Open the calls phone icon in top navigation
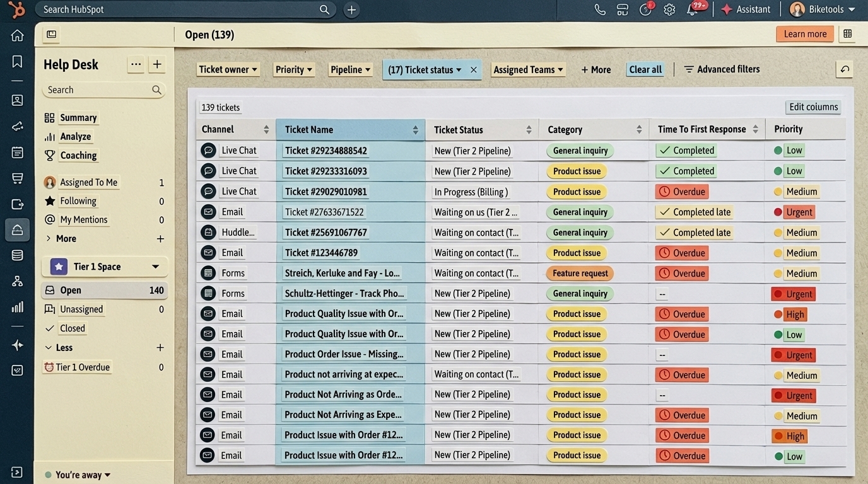 point(599,9)
